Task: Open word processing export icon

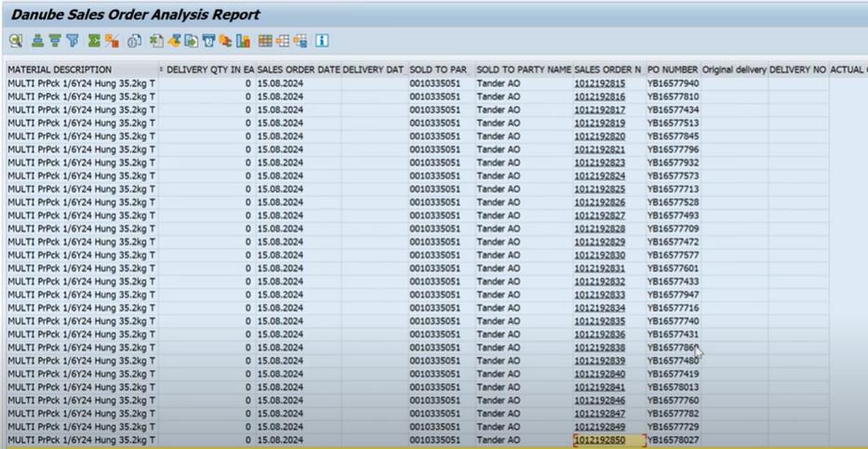Action: pyautogui.click(x=174, y=40)
